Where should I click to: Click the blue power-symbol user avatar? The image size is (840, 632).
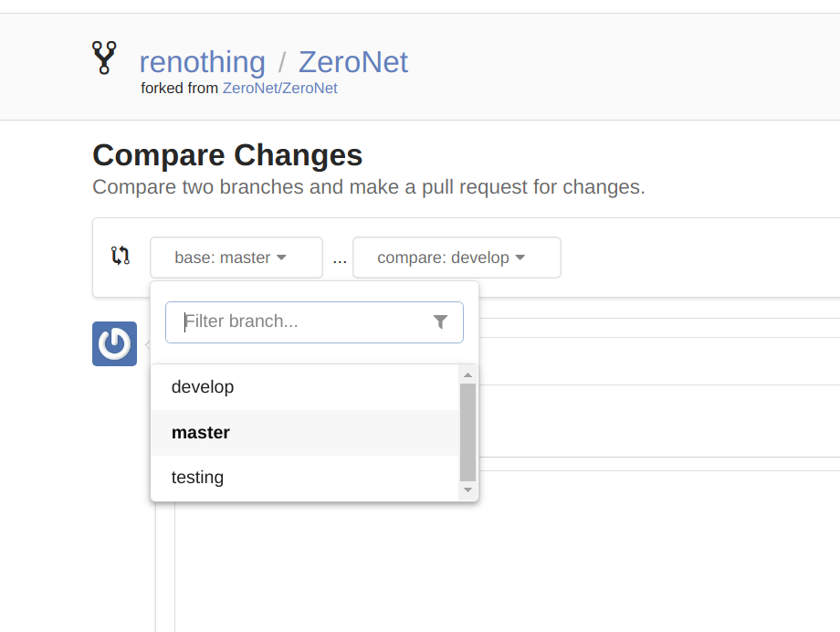click(114, 343)
